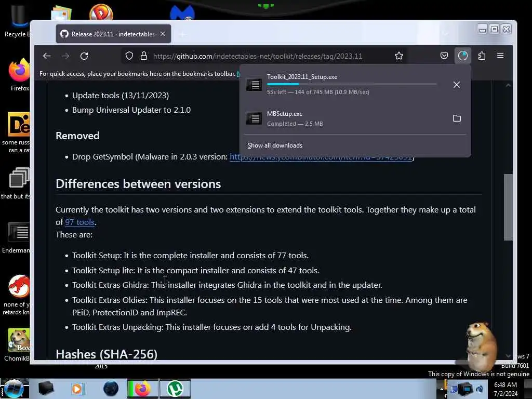Click the 'Differences between versions' heading

(x=138, y=184)
